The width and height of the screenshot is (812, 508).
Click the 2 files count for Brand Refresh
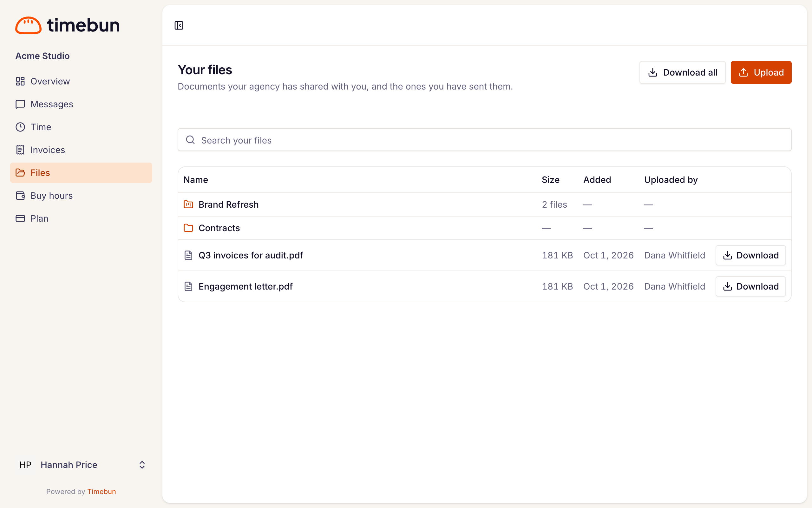click(554, 204)
